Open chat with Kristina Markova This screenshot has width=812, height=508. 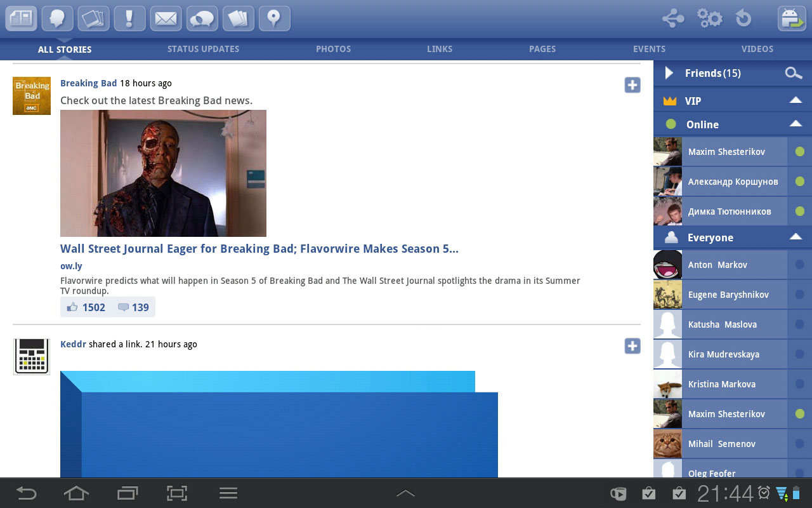tap(733, 384)
